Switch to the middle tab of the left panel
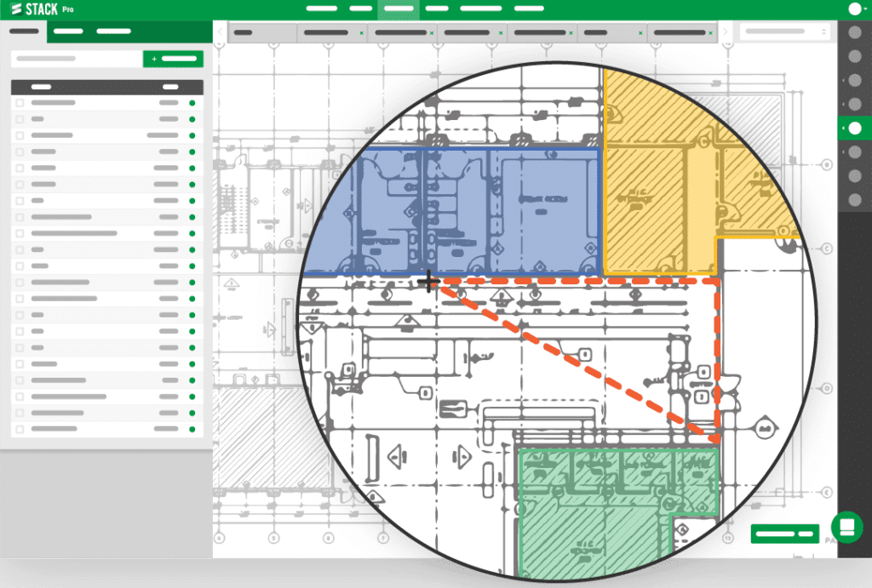The height and width of the screenshot is (588, 872). pyautogui.click(x=68, y=31)
